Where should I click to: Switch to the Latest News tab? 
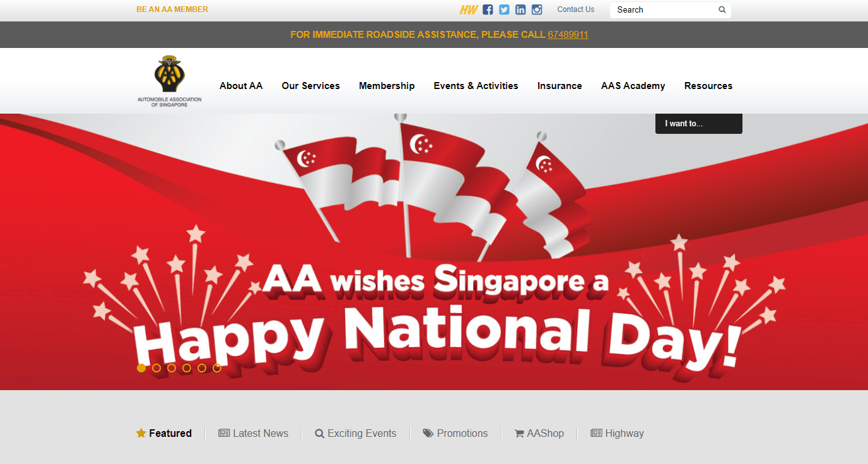pos(254,434)
